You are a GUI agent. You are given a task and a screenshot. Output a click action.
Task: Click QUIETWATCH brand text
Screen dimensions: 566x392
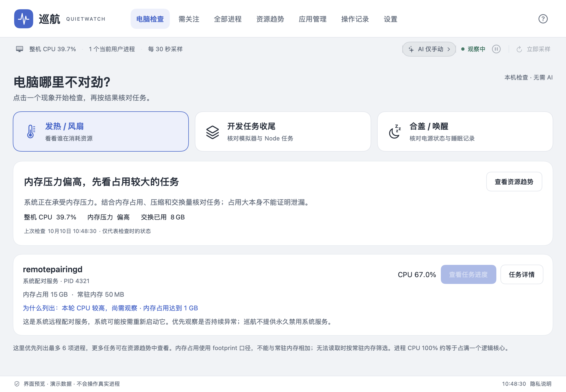tap(86, 19)
